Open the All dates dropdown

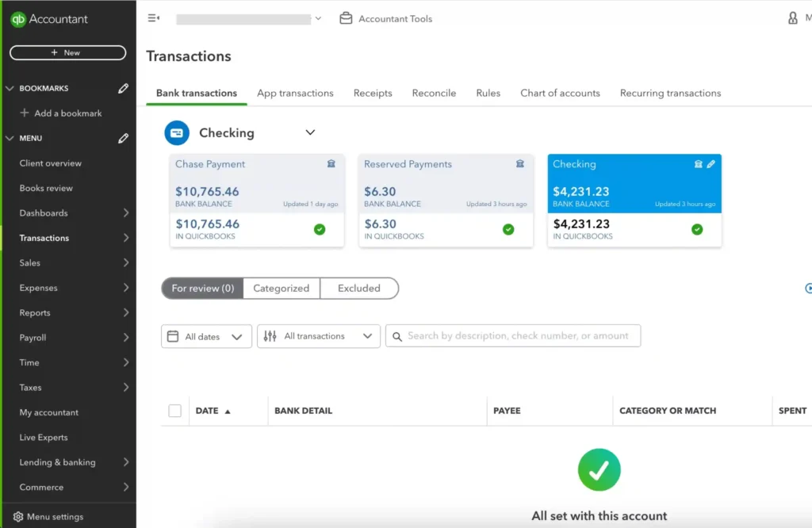206,336
